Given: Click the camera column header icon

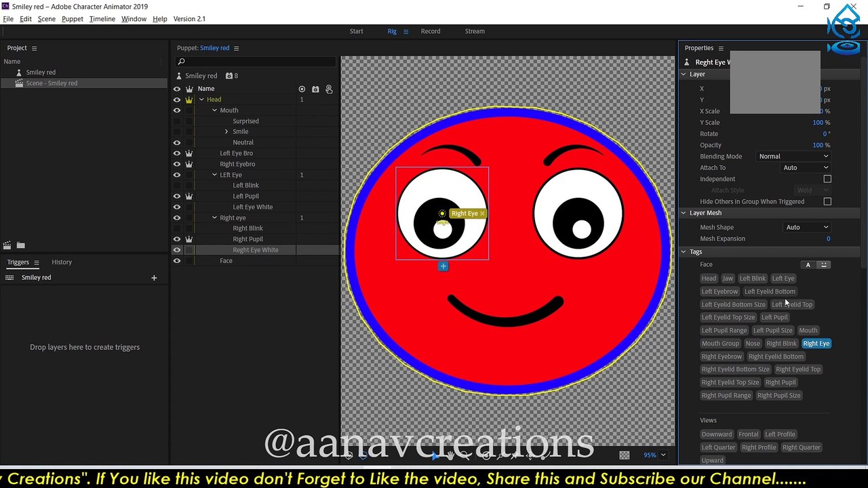Looking at the screenshot, I should [x=315, y=89].
